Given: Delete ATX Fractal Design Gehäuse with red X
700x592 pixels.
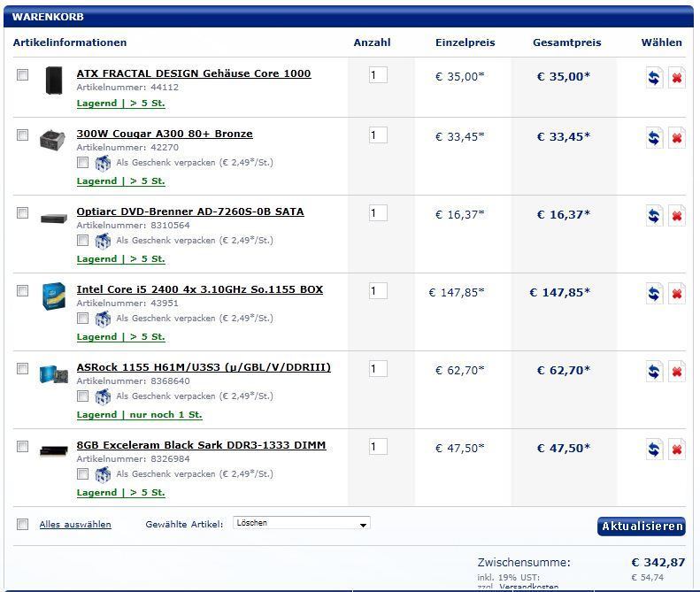Looking at the screenshot, I should pos(677,78).
